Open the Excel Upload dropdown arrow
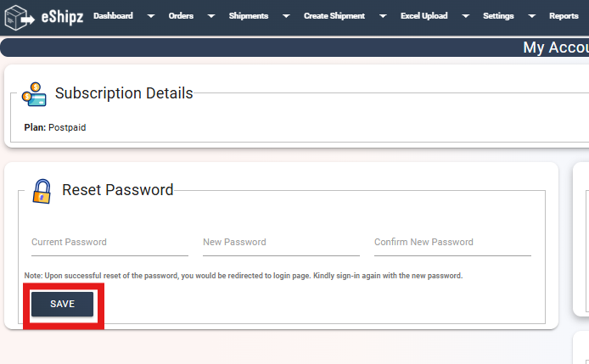The height and width of the screenshot is (364, 589). click(465, 16)
